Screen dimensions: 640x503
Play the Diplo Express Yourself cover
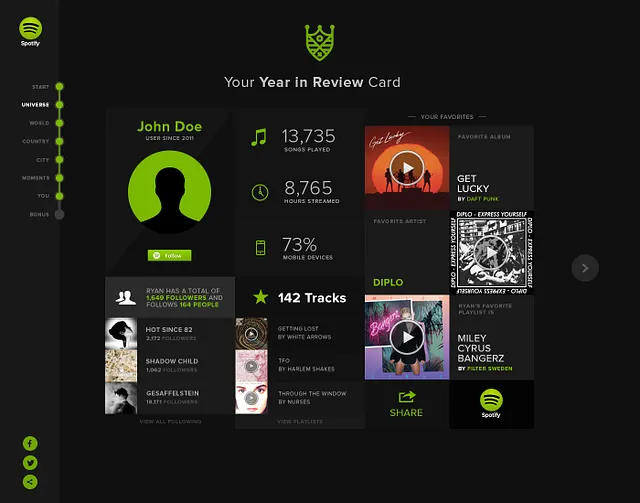tap(491, 253)
